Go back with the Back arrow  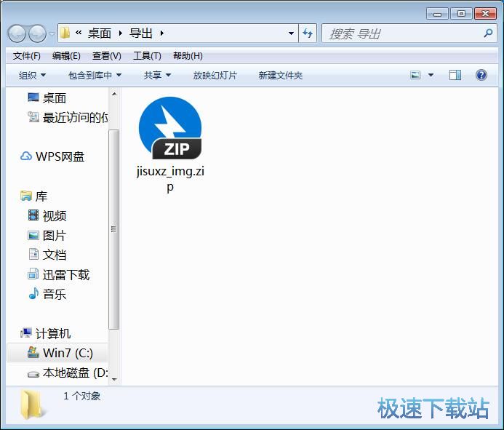tap(17, 33)
